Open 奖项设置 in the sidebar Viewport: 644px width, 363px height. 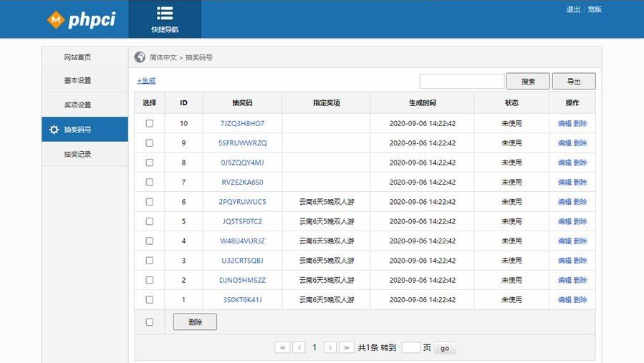(x=77, y=105)
